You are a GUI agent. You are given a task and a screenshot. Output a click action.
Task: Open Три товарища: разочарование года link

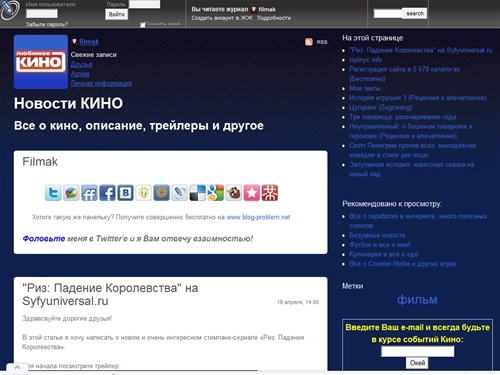pyautogui.click(x=403, y=117)
